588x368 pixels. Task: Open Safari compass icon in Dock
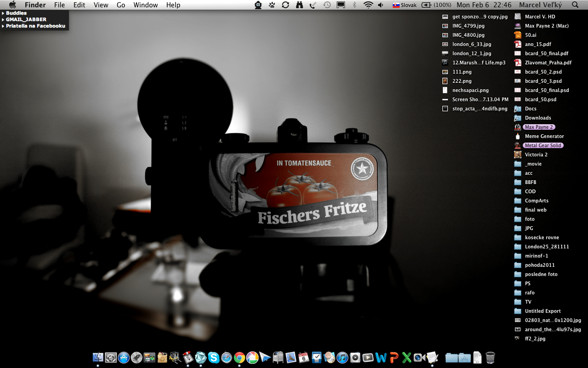coord(226,357)
